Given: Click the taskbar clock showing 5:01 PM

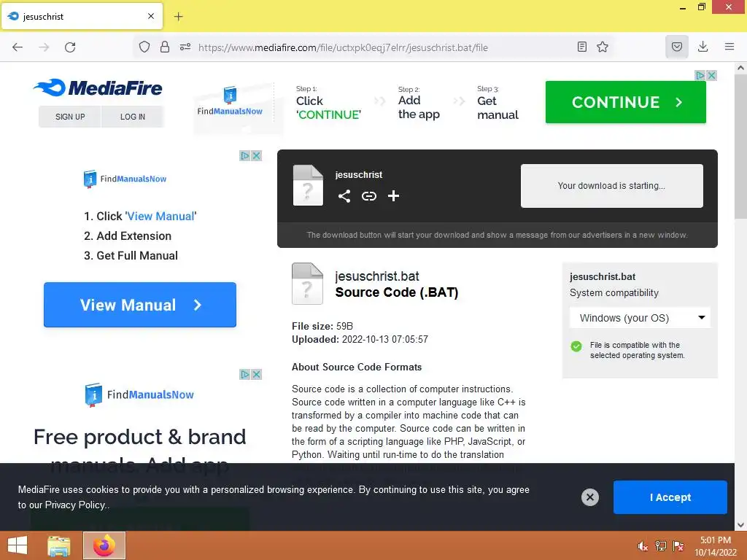Looking at the screenshot, I should point(716,546).
